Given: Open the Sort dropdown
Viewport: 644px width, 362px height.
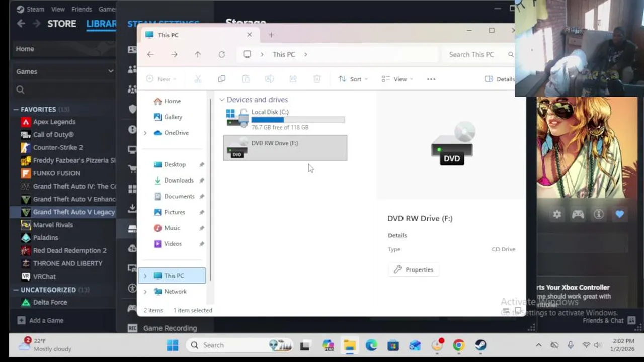Looking at the screenshot, I should tap(353, 79).
